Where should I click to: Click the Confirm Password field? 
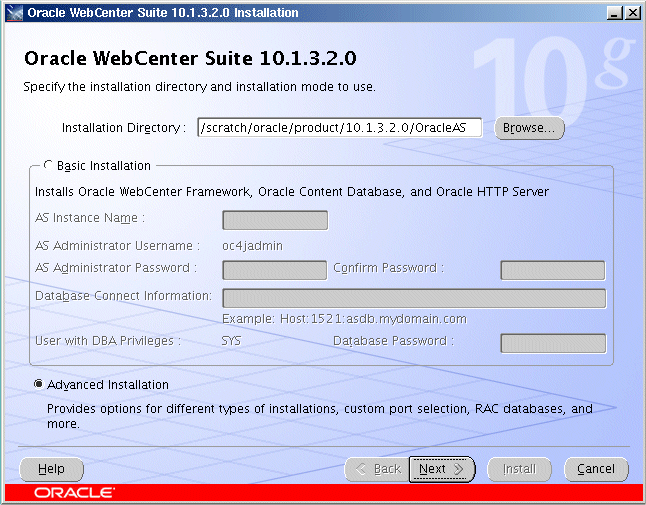(553, 270)
